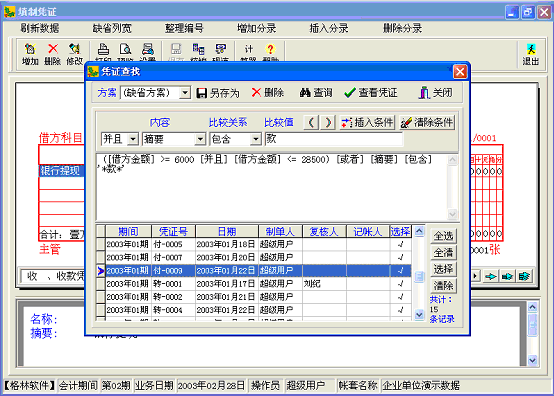Open the 刷新数据 menu item
554x396 pixels.
click(x=40, y=28)
